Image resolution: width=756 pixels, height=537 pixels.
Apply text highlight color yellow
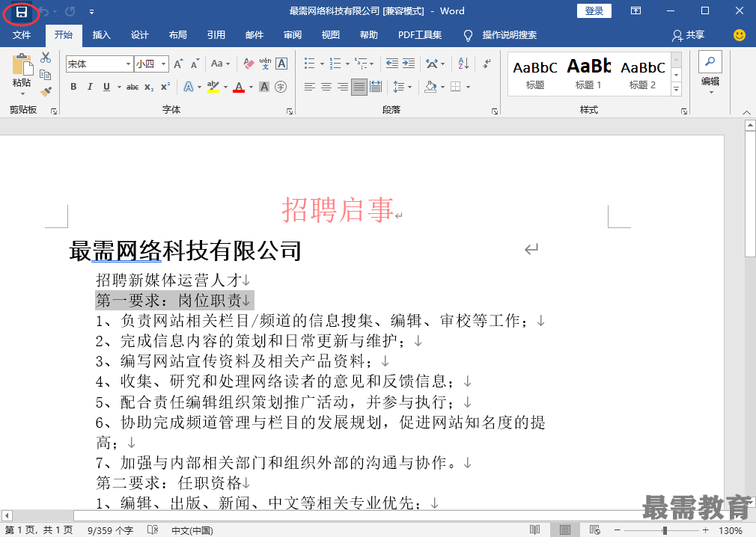[x=213, y=87]
